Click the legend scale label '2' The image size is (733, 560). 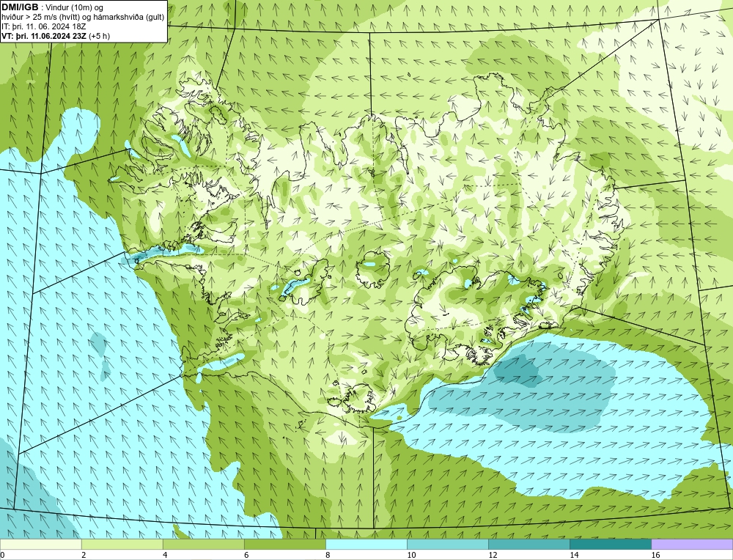pos(84,555)
